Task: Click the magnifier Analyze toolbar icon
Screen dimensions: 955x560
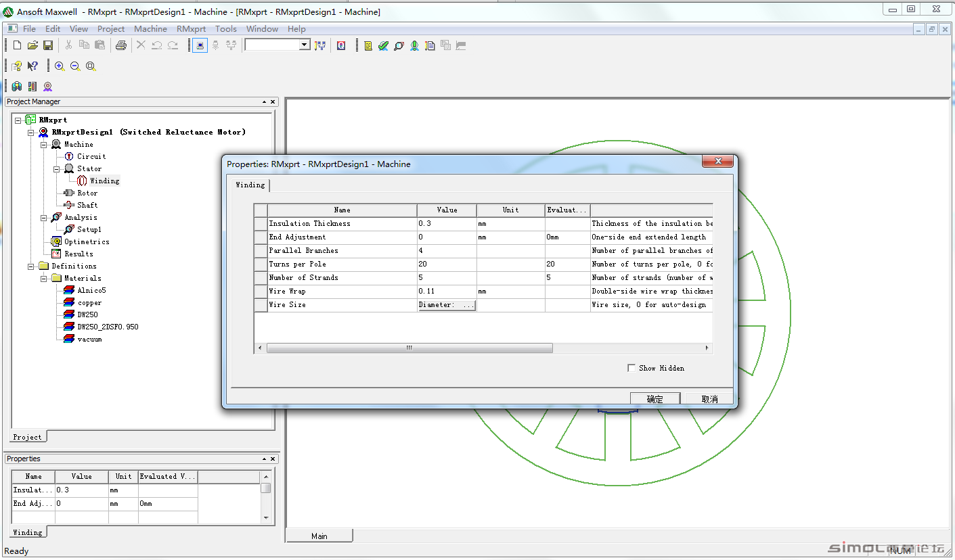Action: point(399,45)
